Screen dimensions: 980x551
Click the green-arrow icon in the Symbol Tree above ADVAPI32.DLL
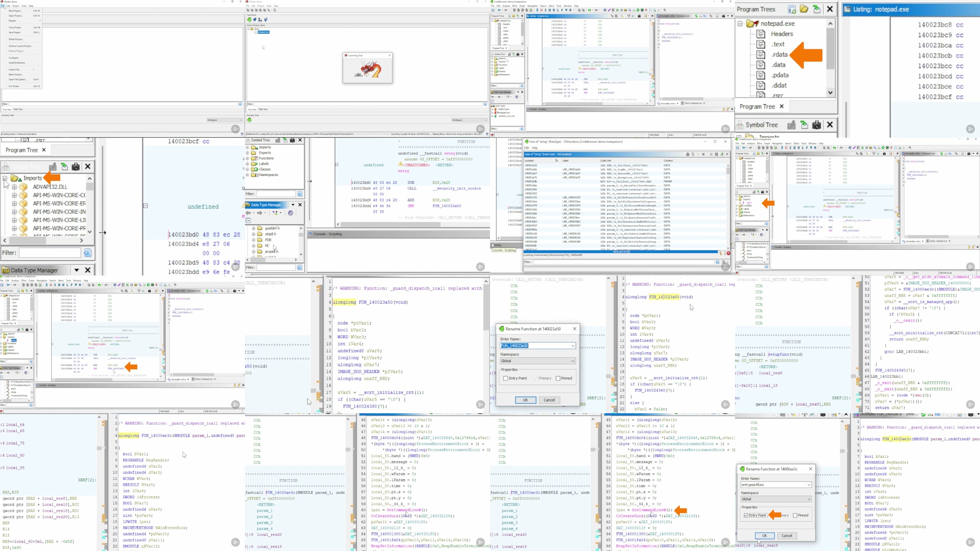(x=64, y=167)
